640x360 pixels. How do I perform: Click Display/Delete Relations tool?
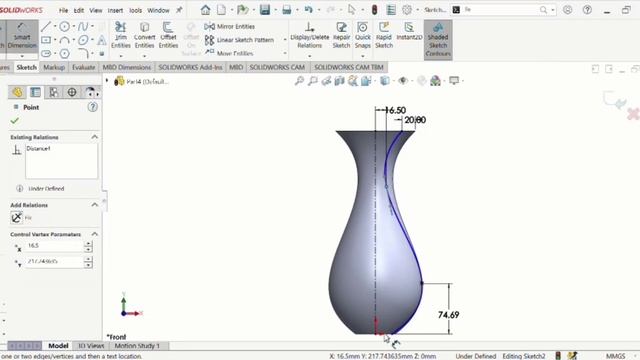(x=309, y=35)
